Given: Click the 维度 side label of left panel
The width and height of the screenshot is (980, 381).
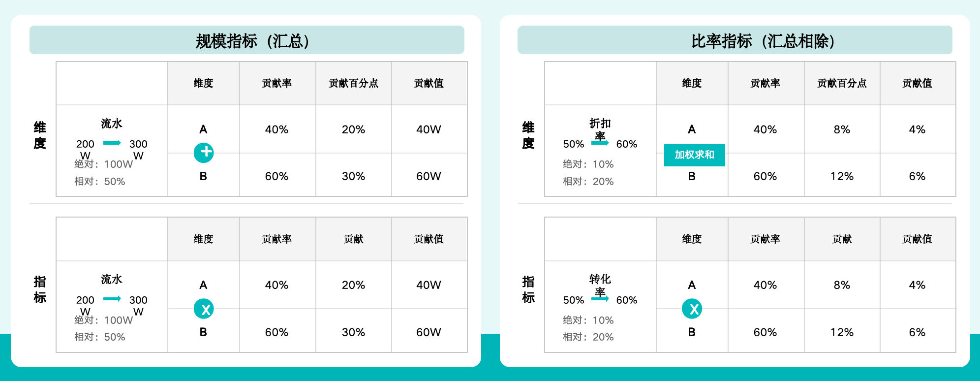Looking at the screenshot, I should pos(40,135).
